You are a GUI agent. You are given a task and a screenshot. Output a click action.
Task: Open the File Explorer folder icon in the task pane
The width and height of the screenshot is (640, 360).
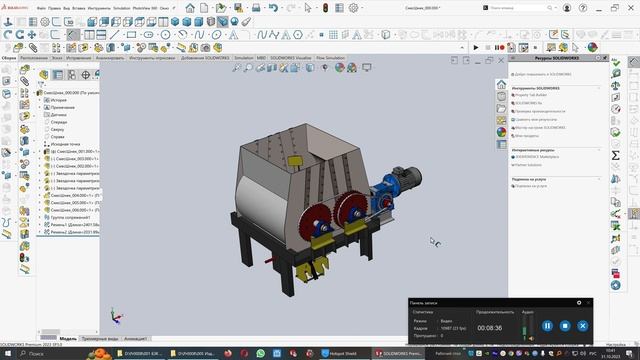[501, 109]
